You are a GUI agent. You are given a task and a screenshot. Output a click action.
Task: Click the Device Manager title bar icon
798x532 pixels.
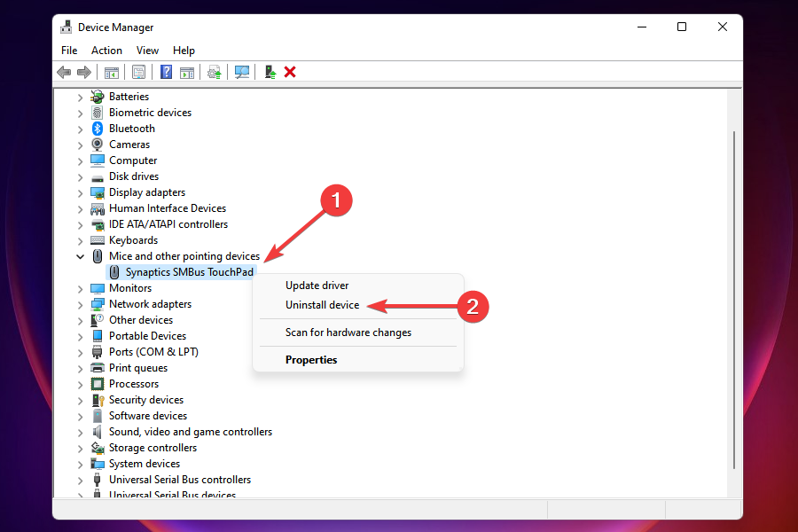tap(66, 27)
